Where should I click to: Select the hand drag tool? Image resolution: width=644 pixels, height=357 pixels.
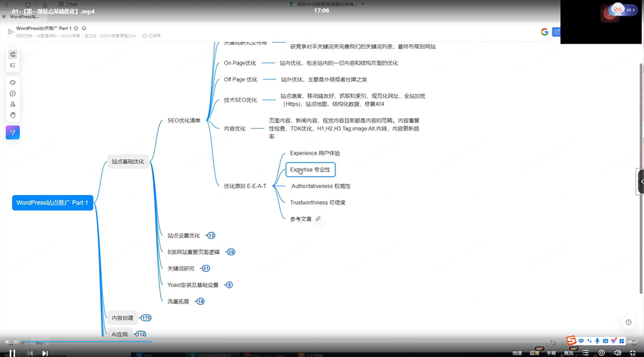[12, 114]
